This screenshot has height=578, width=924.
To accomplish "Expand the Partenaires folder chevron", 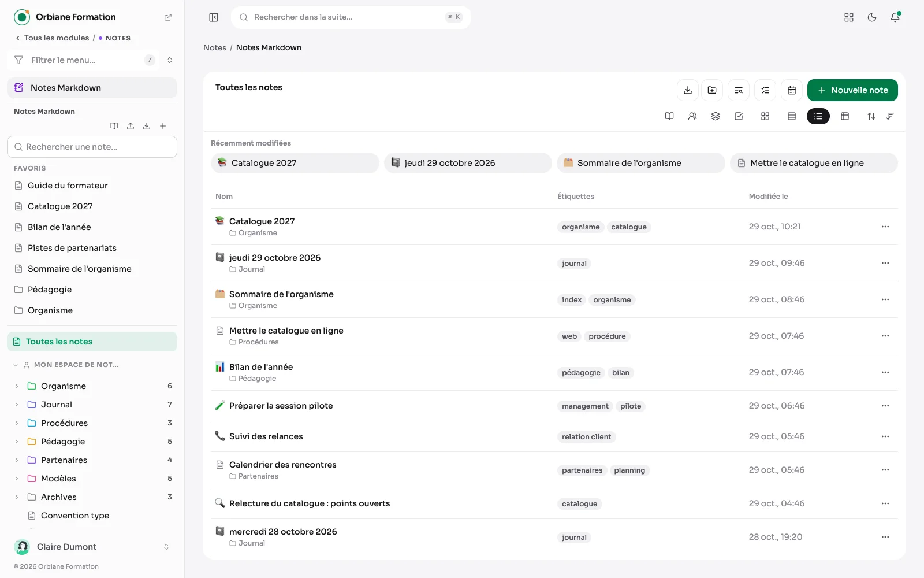I will [17, 460].
